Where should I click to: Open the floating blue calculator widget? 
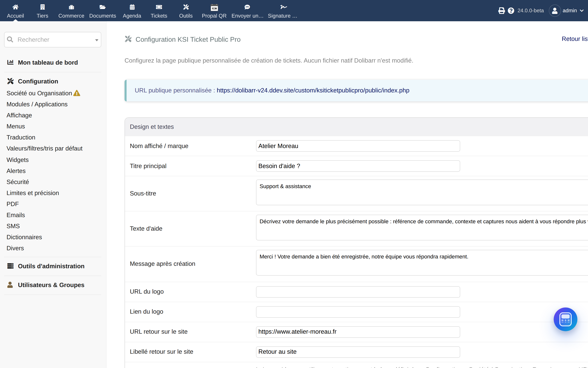(565, 319)
